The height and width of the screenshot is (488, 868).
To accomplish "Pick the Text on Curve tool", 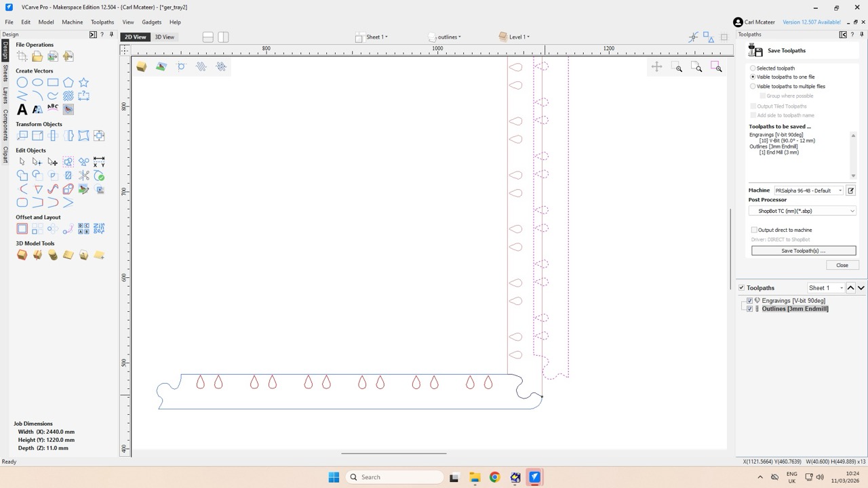I will [53, 109].
